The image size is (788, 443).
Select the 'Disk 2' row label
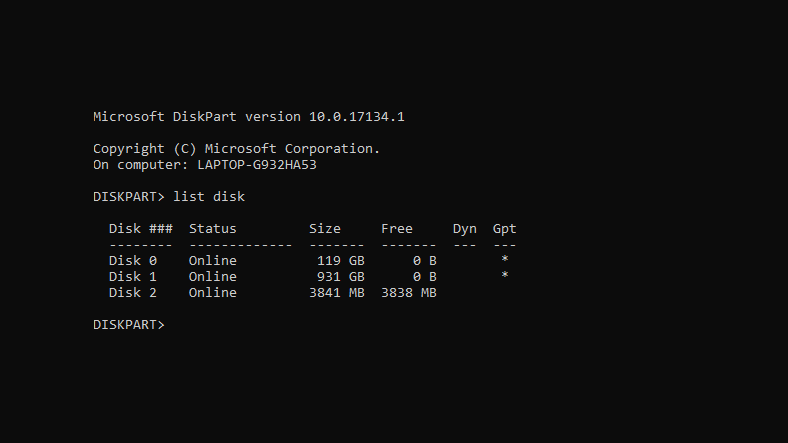(132, 293)
